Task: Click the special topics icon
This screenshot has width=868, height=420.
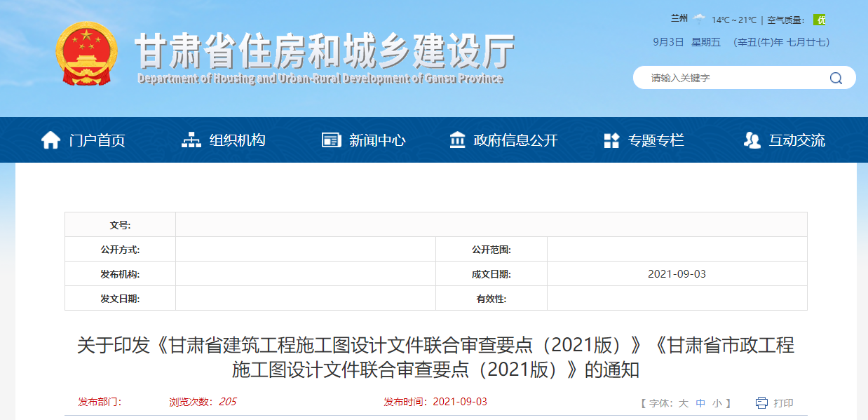Action: 611,140
